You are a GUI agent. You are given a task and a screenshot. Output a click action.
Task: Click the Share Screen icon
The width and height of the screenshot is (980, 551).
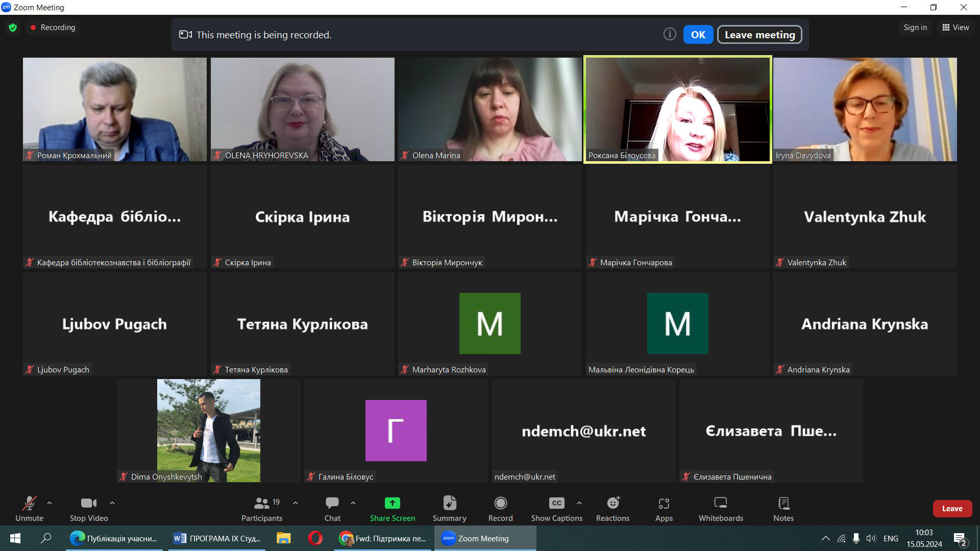(x=392, y=504)
